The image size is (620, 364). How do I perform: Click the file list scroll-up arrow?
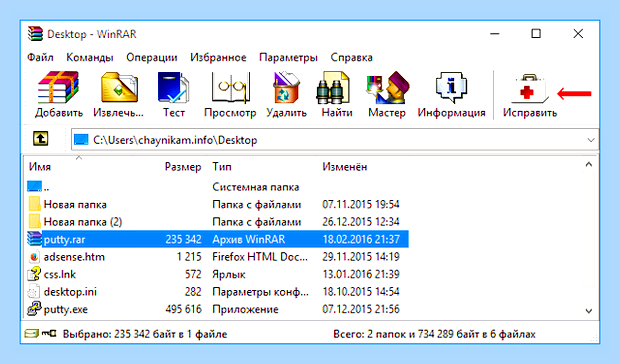[x=589, y=164]
